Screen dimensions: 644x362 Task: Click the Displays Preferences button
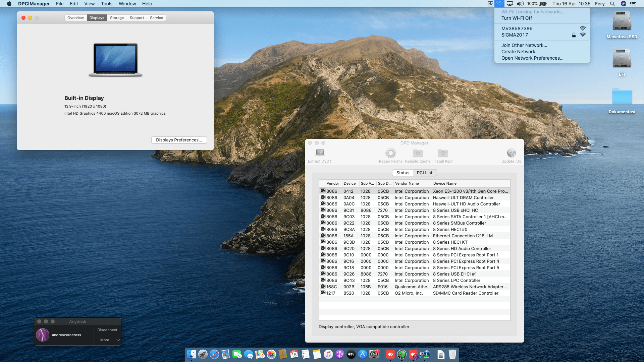click(179, 140)
